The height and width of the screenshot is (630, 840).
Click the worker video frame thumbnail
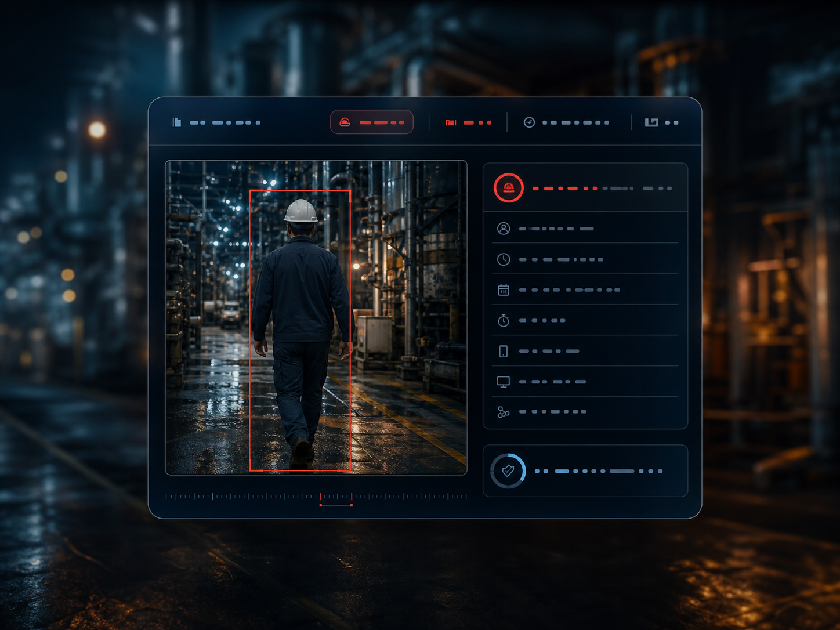[x=316, y=318]
